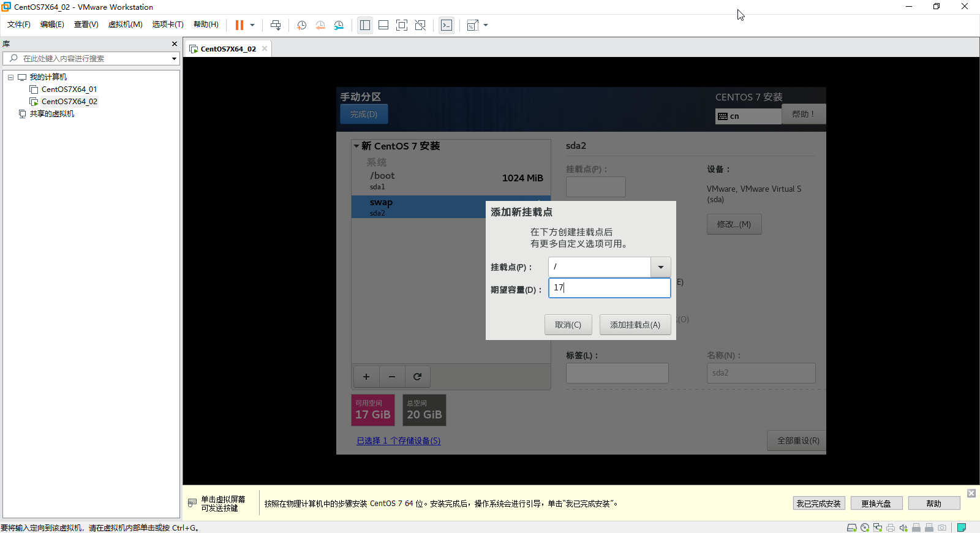Viewport: 980px width, 533px height.
Task: Close the yellow install hint bar
Action: pyautogui.click(x=971, y=493)
